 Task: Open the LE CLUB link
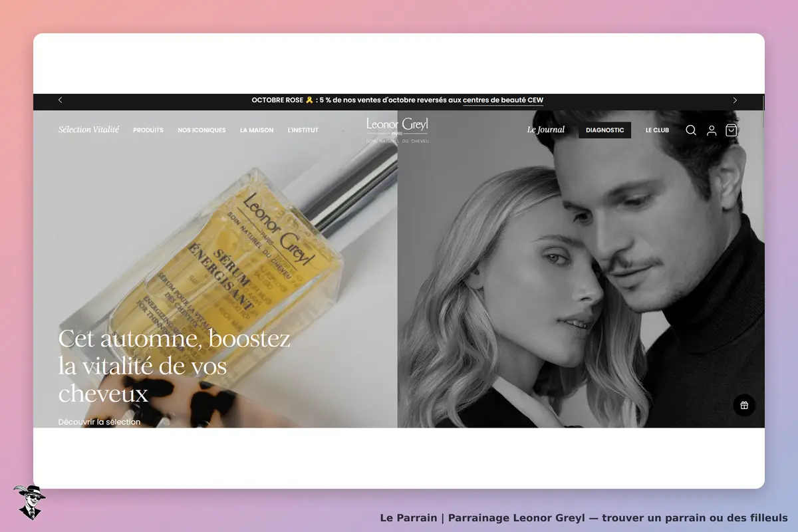[x=657, y=130]
